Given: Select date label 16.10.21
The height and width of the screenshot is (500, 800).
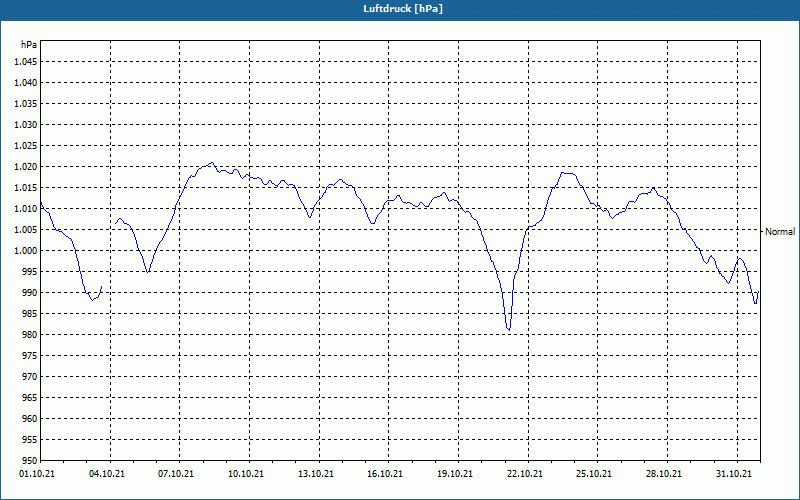Looking at the screenshot, I should tap(385, 474).
